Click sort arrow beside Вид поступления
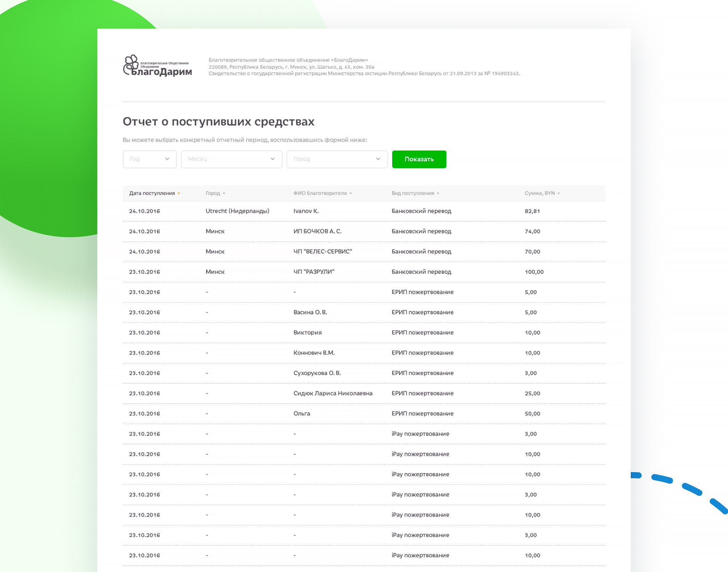 438,194
